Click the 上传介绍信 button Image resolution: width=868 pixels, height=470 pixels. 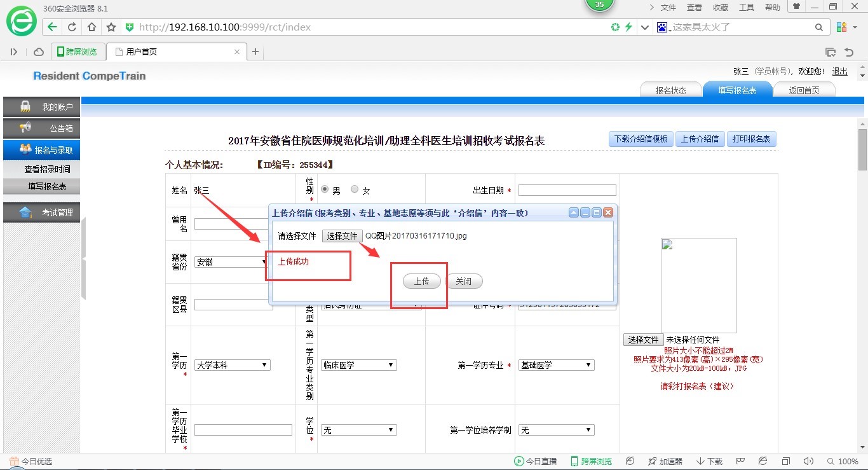[x=699, y=139]
